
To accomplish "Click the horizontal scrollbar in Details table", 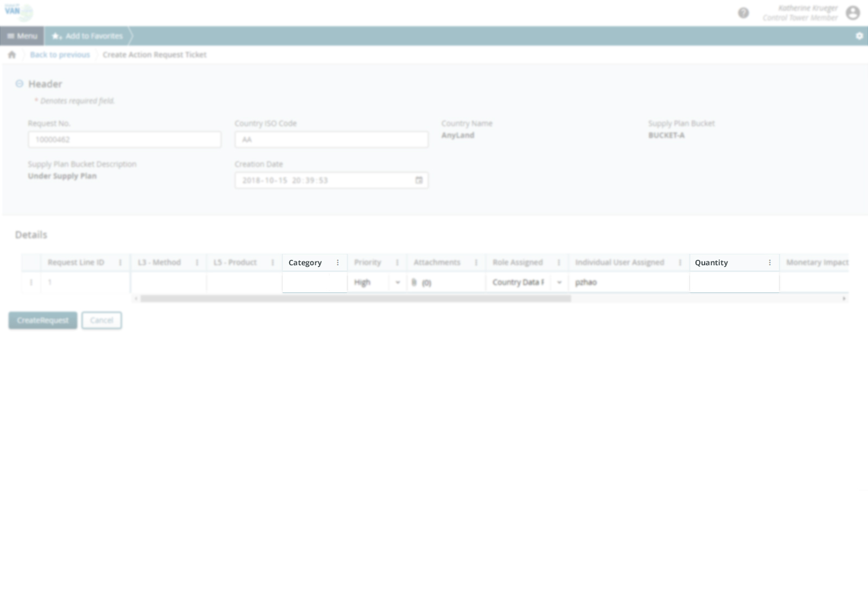I will (x=355, y=298).
